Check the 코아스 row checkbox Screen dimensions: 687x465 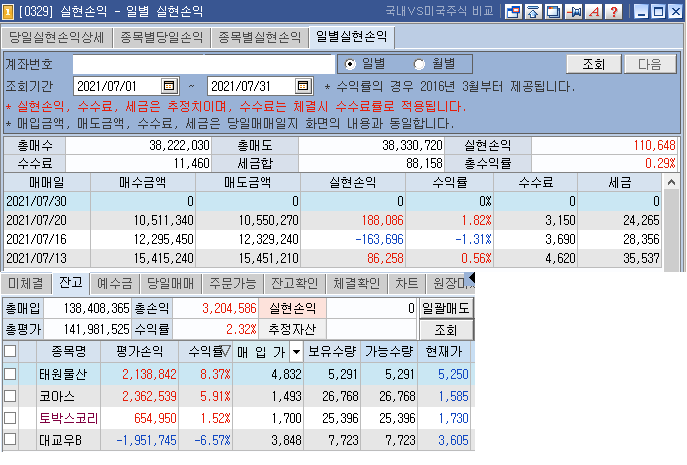tap(10, 396)
